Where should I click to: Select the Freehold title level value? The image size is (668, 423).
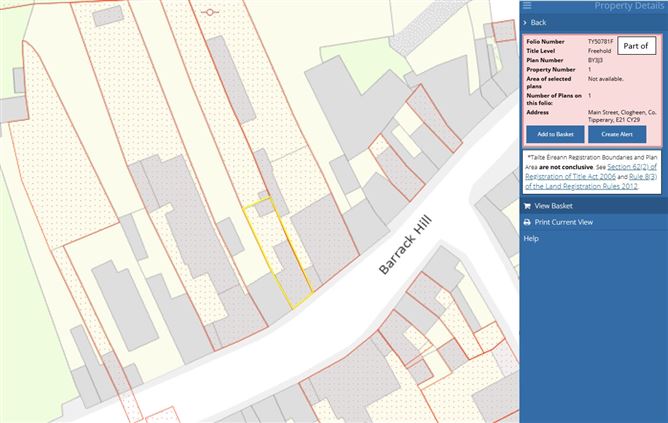(599, 51)
